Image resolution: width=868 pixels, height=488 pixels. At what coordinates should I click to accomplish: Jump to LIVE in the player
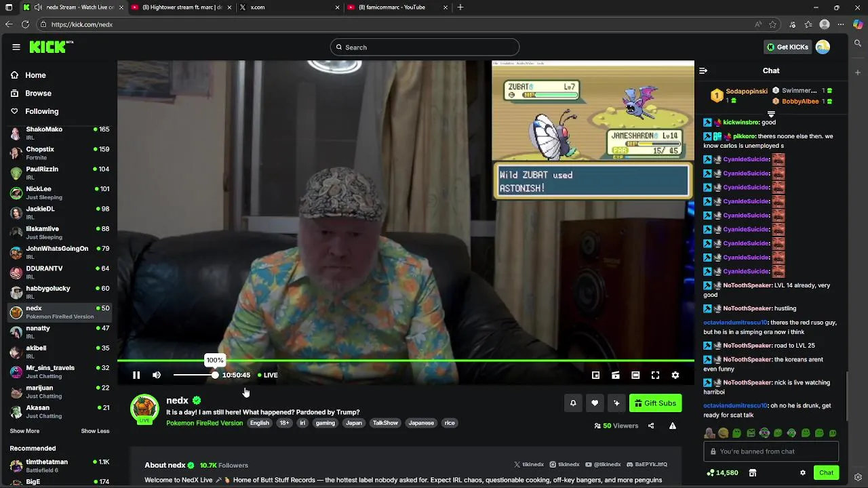tap(267, 375)
